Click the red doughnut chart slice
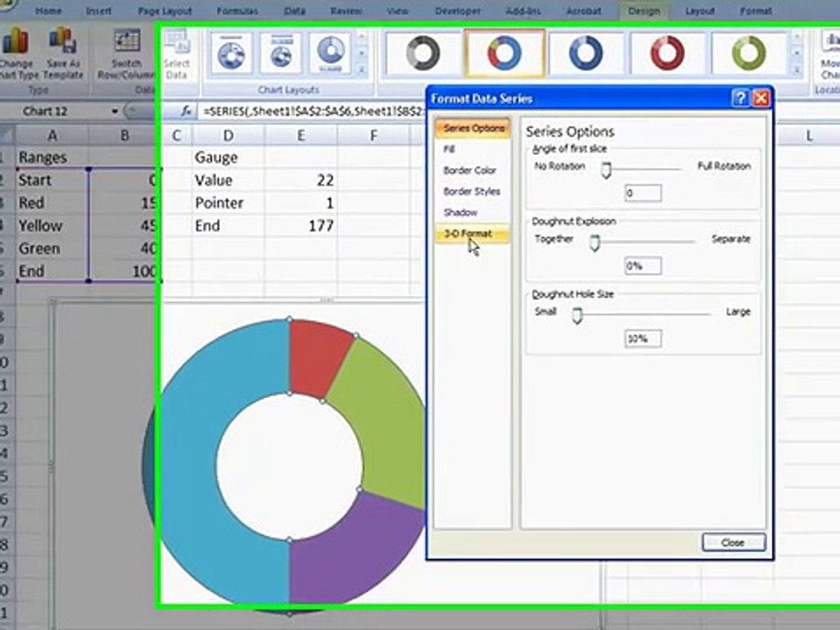The width and height of the screenshot is (840, 630). [x=315, y=358]
